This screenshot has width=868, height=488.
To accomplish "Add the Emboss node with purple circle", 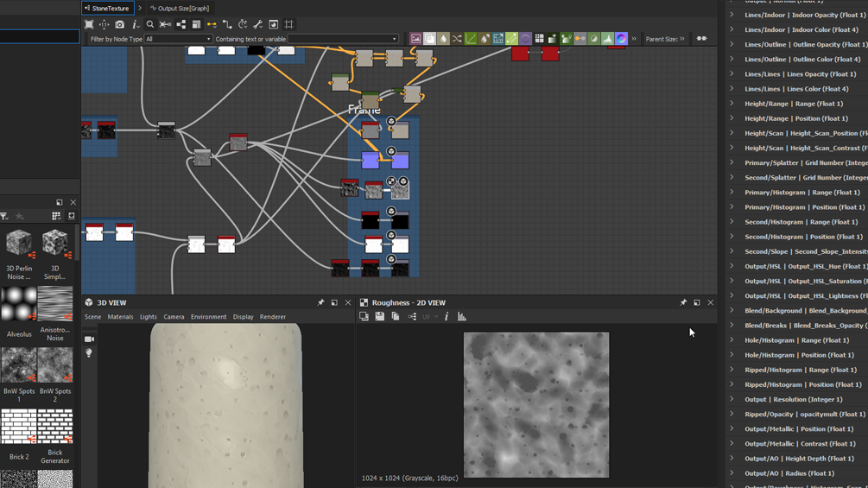I will click(525, 38).
